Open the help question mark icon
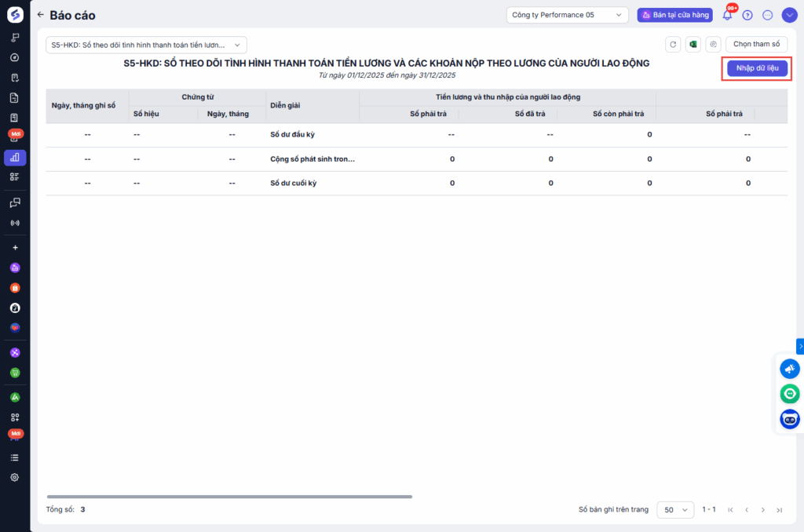 coord(747,15)
